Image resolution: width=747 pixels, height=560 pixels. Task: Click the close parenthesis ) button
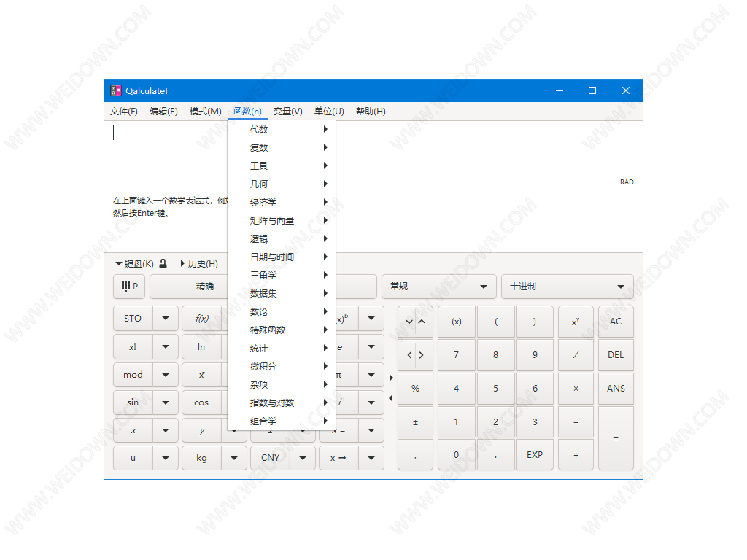tap(535, 322)
